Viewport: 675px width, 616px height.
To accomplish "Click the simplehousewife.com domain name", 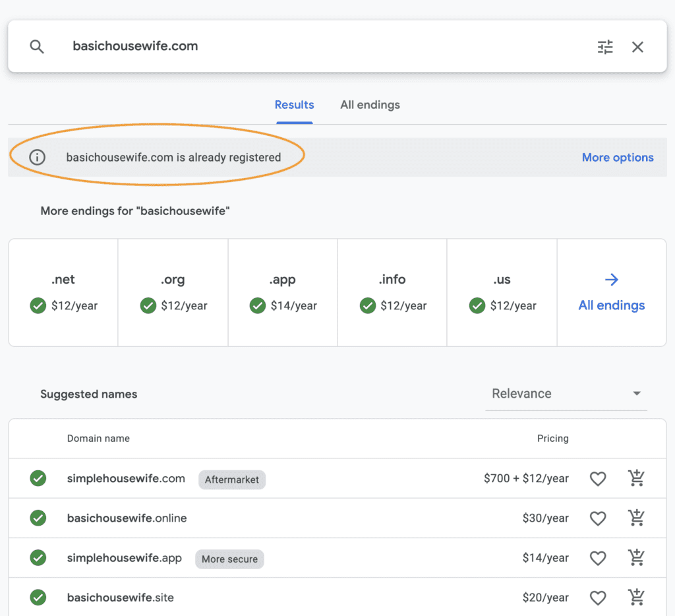I will point(126,479).
